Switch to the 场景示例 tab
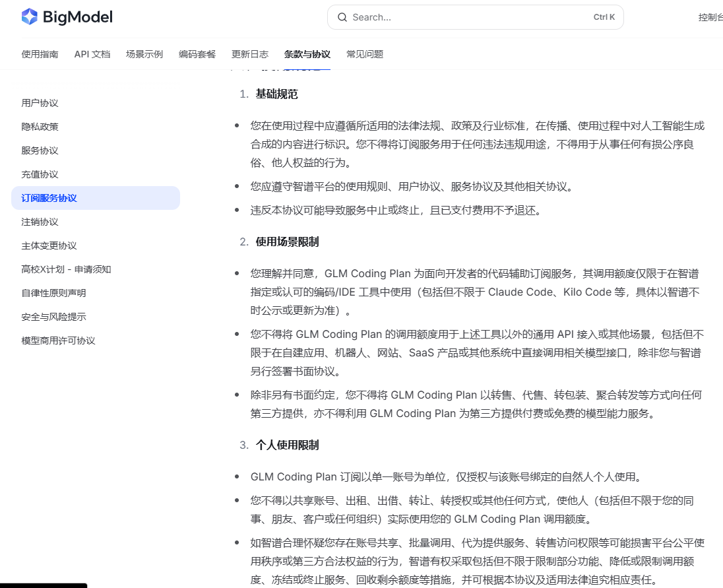Image resolution: width=723 pixels, height=588 pixels. 144,54
